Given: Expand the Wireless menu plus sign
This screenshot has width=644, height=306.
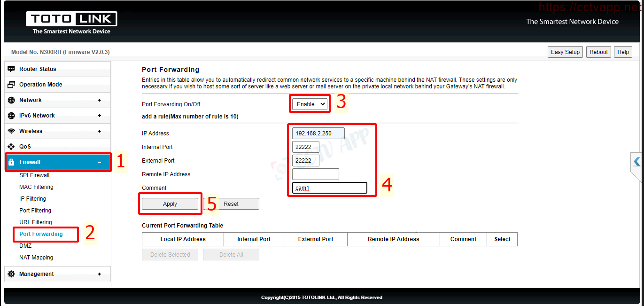Looking at the screenshot, I should coord(99,131).
